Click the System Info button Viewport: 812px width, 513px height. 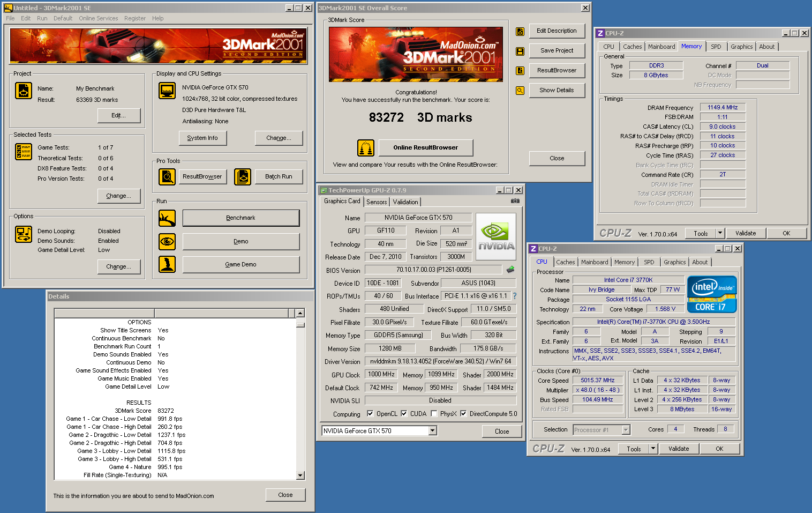click(202, 138)
